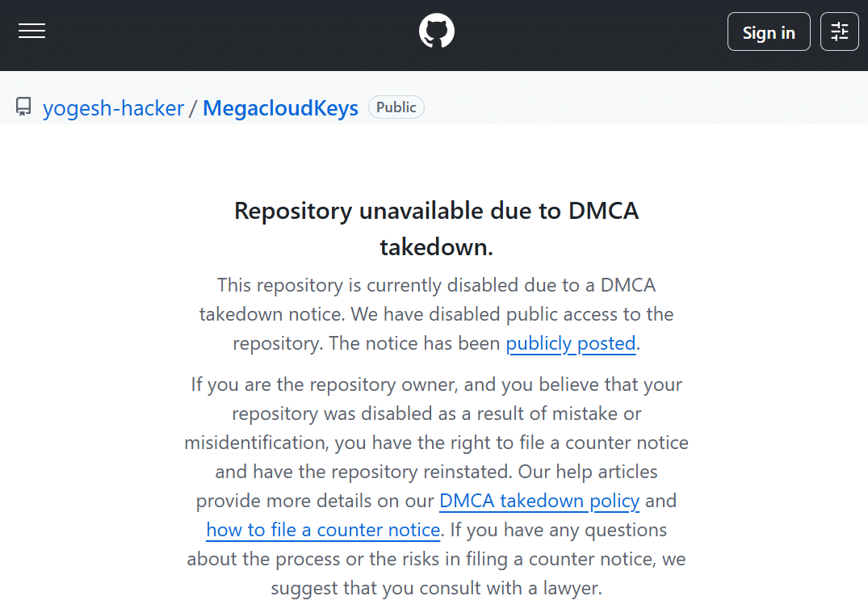Click "about the process or the risks" text line
The image size is (868, 613).
pos(436,559)
